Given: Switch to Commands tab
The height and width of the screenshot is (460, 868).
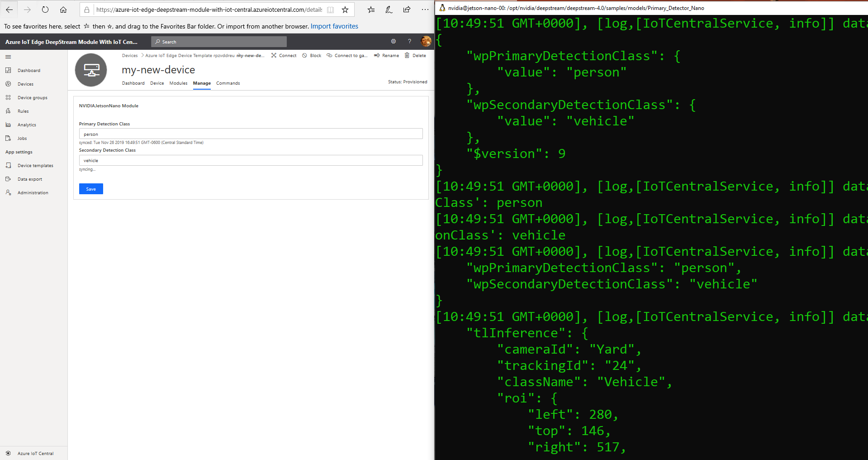Looking at the screenshot, I should (x=228, y=83).
